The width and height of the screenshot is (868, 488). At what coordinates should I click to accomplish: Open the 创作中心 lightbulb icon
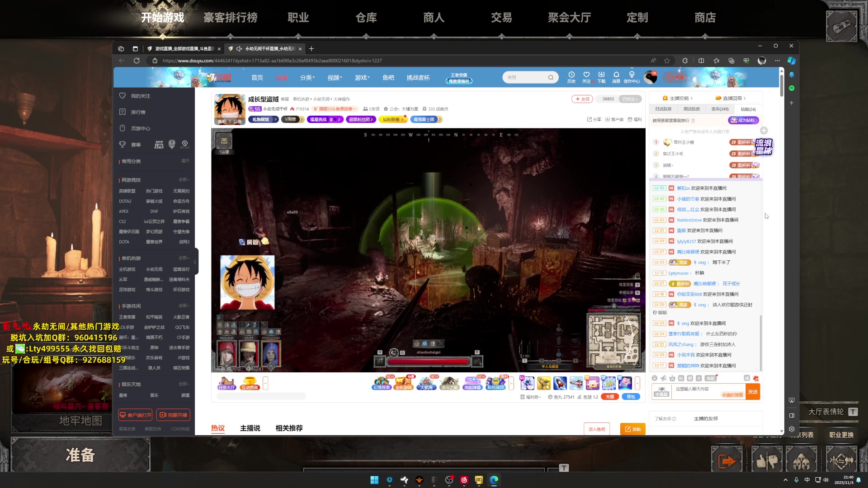[x=632, y=77]
